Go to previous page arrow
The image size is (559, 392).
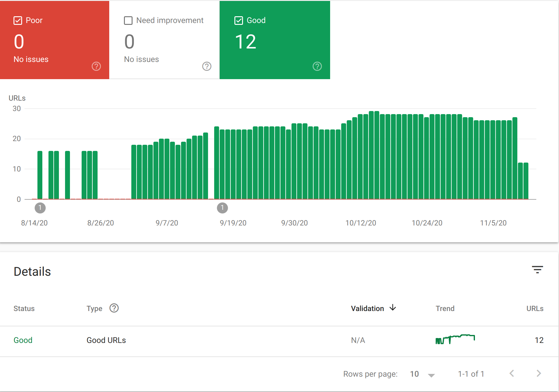(512, 373)
